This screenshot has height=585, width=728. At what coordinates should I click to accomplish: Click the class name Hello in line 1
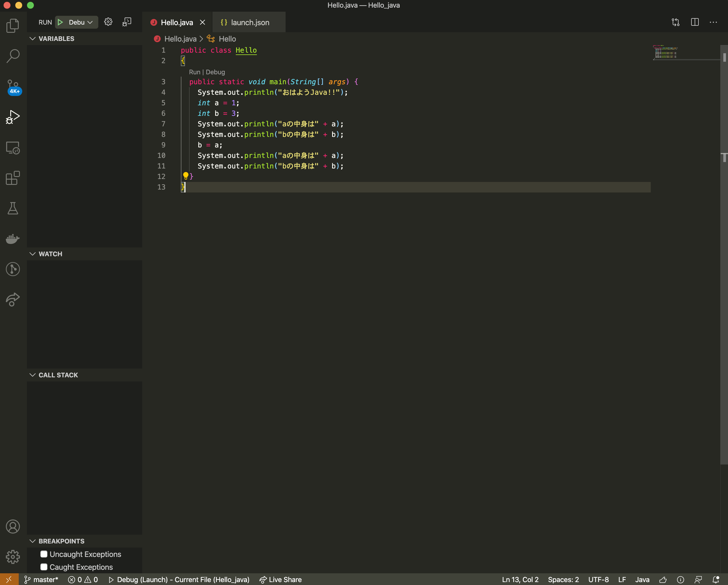coord(246,50)
